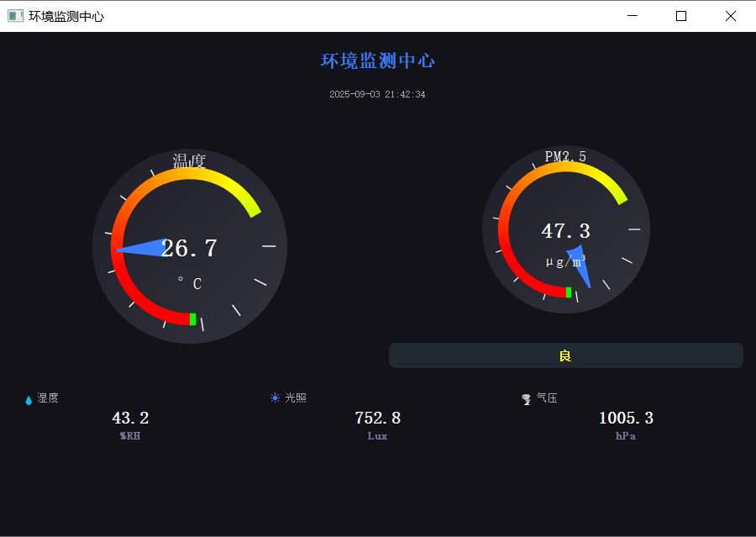
Task: Click the hPa unit label
Action: pyautogui.click(x=626, y=435)
